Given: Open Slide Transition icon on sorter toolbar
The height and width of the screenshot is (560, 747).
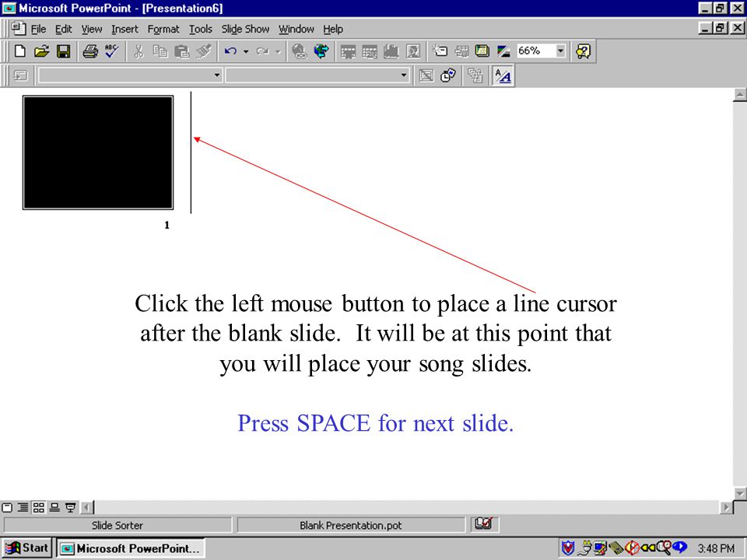Looking at the screenshot, I should [20, 75].
